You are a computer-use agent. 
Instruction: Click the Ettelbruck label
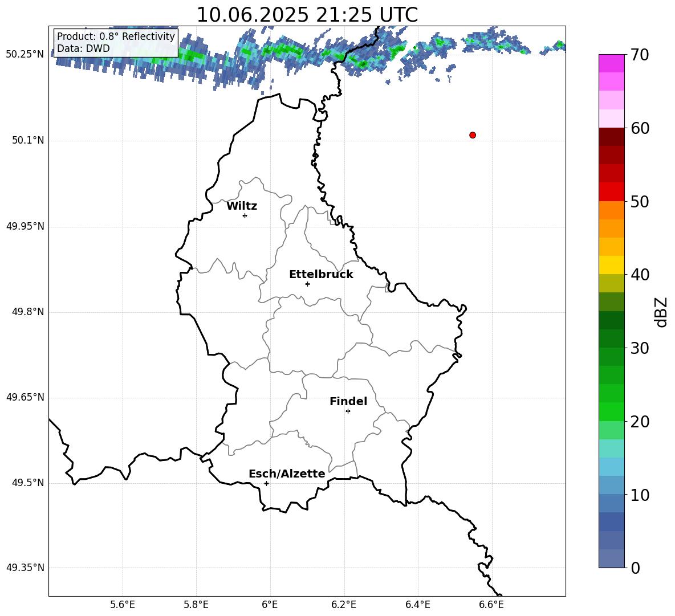tap(321, 275)
